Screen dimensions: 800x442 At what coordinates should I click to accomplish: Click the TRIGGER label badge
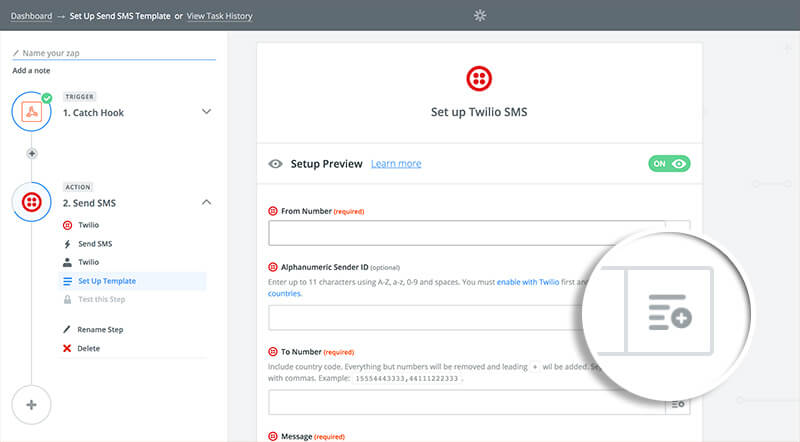80,96
